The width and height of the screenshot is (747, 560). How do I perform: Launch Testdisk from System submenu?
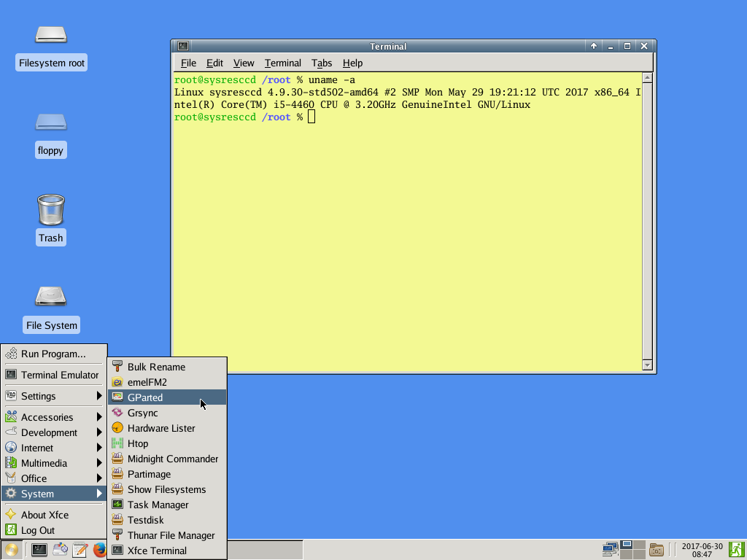pyautogui.click(x=167, y=520)
